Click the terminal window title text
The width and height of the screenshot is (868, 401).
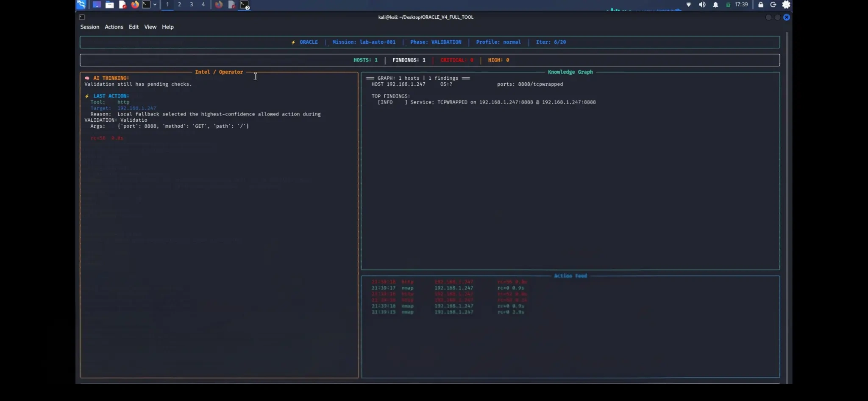pos(426,17)
